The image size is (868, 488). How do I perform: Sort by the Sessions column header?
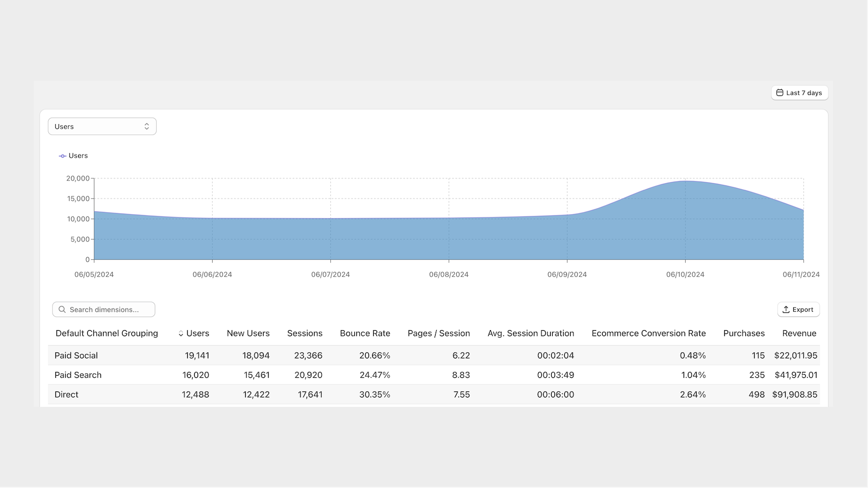click(x=305, y=333)
